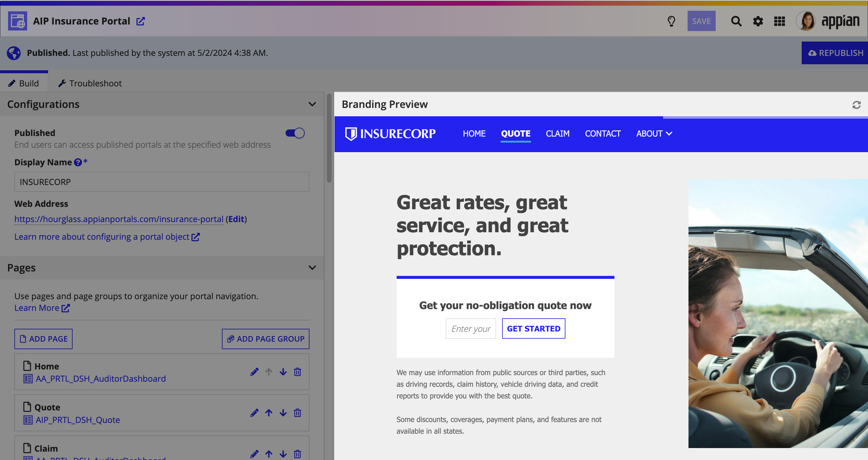
Task: Edit the Quote page with pencil icon
Action: tap(254, 413)
